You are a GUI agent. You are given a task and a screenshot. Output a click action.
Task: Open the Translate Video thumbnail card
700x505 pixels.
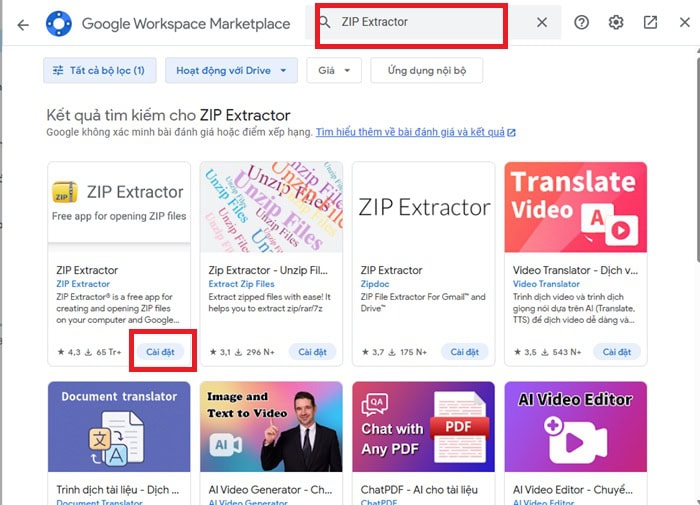click(575, 207)
